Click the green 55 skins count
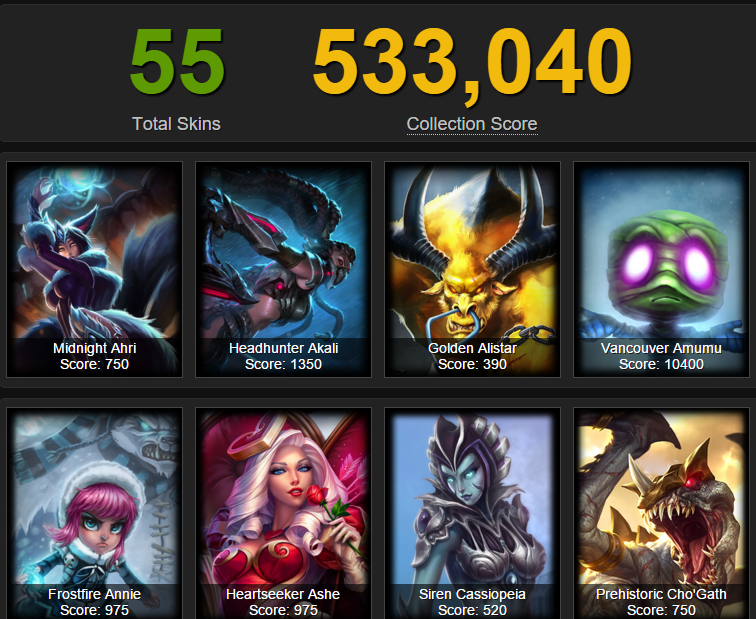756x619 pixels. click(x=177, y=61)
